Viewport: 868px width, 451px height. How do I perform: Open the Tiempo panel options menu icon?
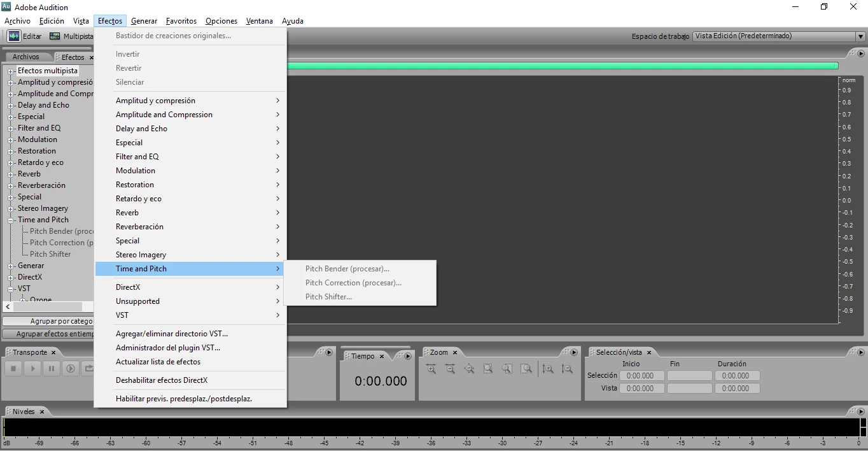coord(409,356)
